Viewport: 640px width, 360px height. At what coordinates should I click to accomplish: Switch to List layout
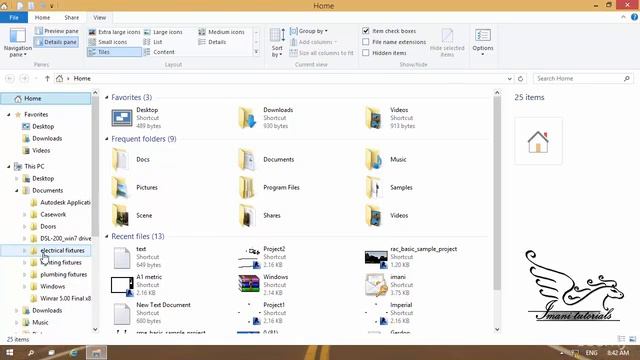153,42
